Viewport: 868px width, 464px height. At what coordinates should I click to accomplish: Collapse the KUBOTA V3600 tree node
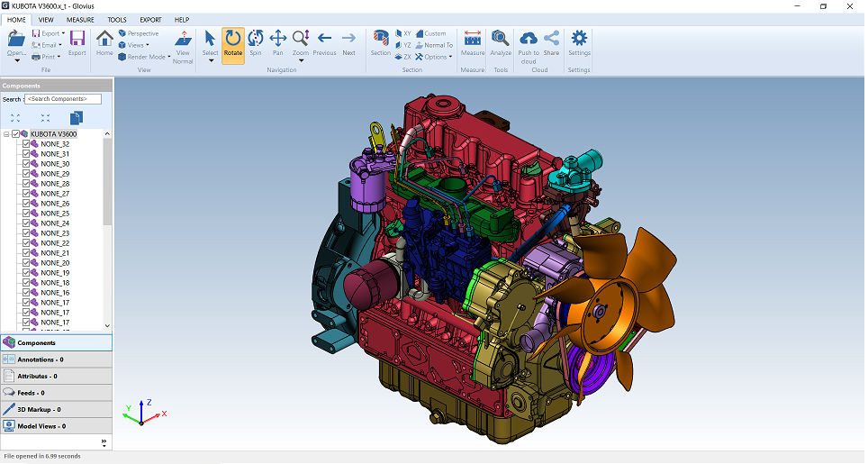7,134
